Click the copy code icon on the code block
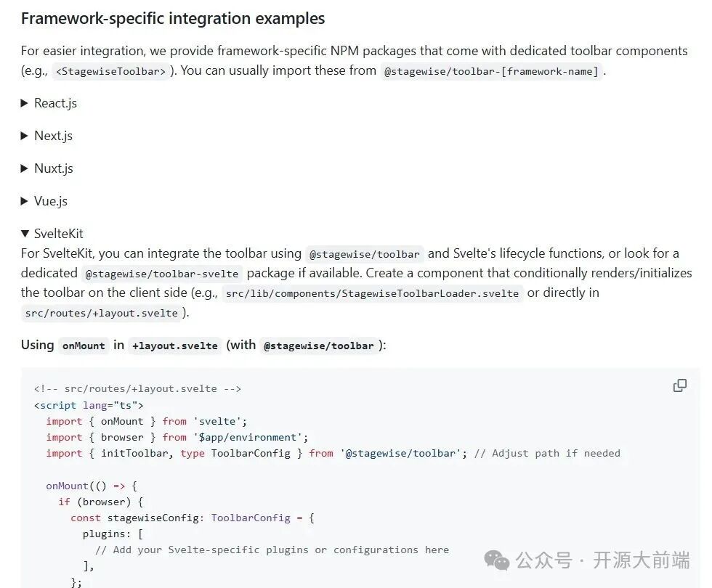This screenshot has height=588, width=712. pyautogui.click(x=680, y=385)
